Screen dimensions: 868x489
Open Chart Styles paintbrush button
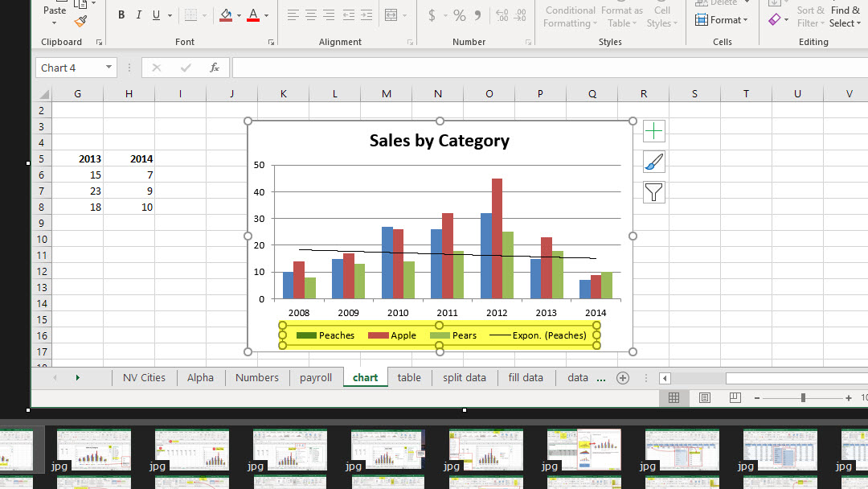(x=654, y=162)
